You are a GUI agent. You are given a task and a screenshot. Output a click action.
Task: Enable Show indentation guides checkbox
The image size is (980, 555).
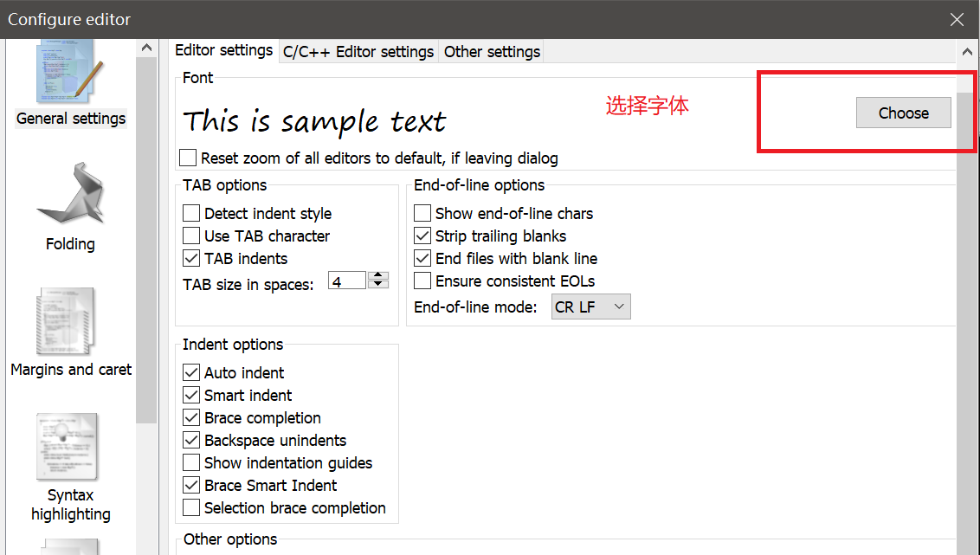click(191, 462)
